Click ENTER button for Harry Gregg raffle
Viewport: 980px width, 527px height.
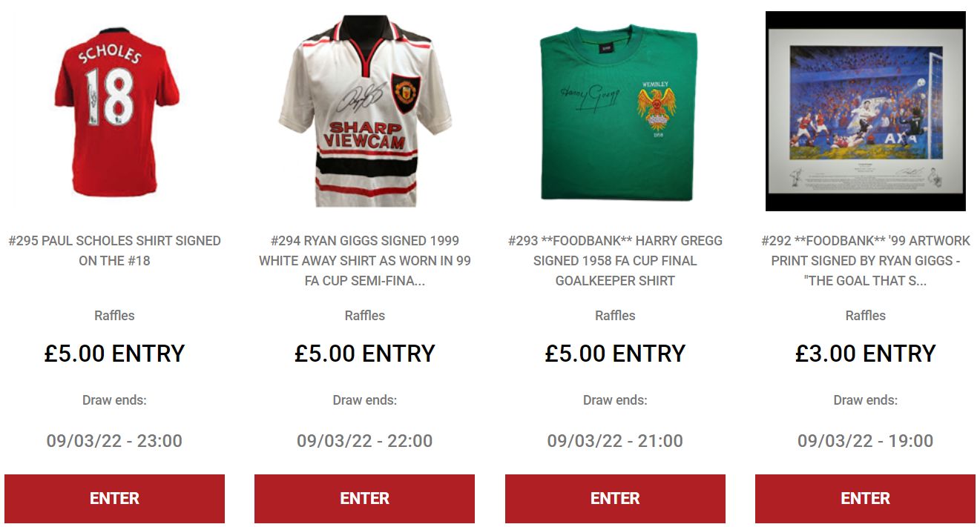615,499
